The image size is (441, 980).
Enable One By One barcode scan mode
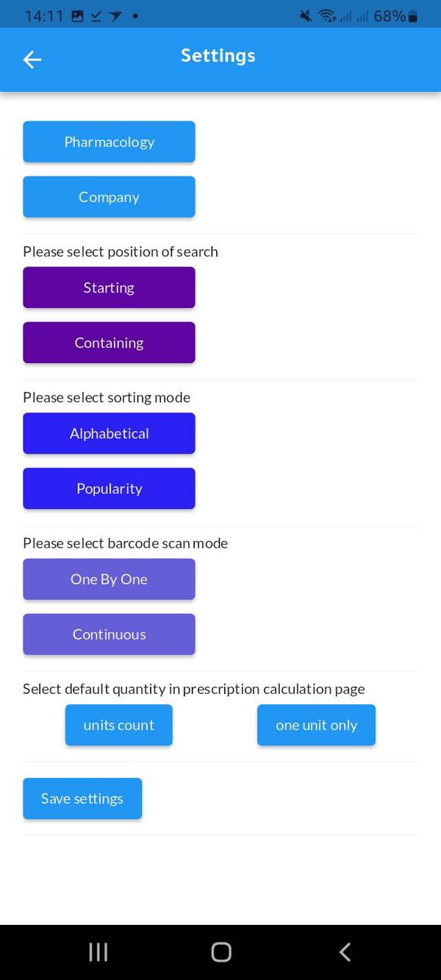tap(109, 579)
